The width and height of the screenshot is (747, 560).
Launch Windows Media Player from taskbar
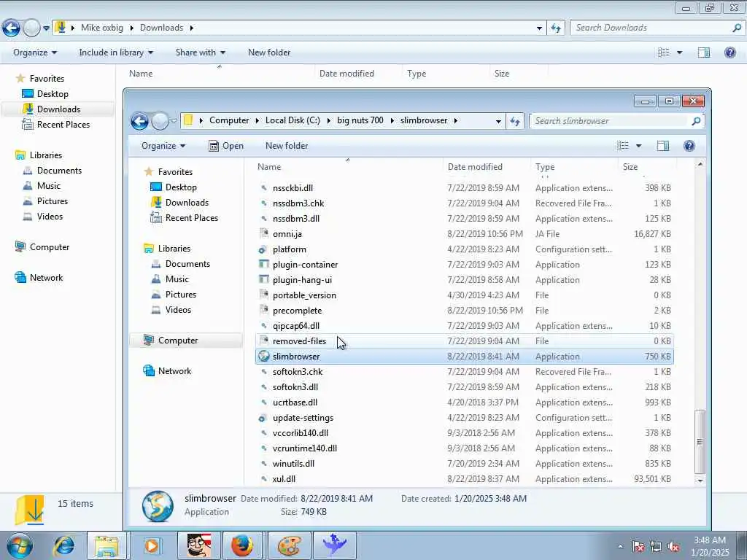tap(152, 545)
